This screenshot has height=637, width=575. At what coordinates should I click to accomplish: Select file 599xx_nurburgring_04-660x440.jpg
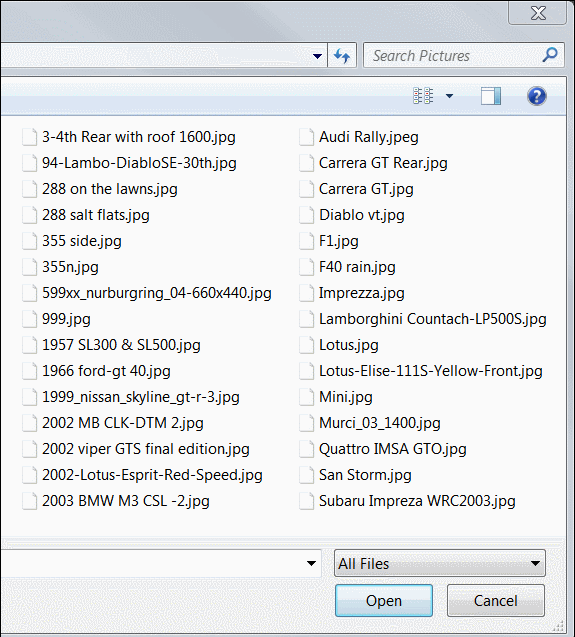coord(147,293)
